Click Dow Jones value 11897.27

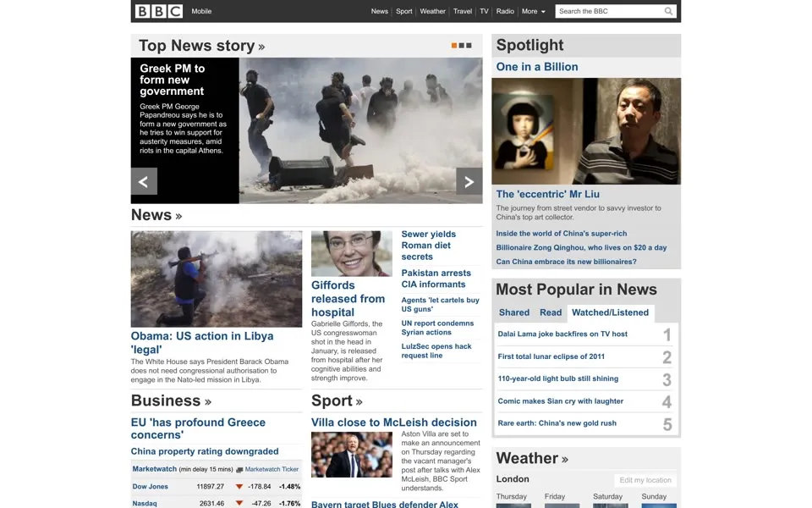211,487
